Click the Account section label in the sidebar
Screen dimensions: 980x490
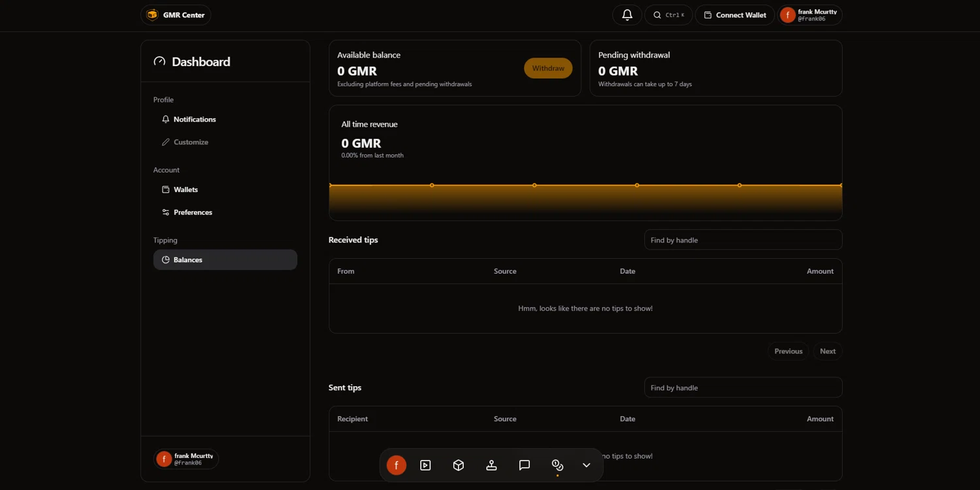[166, 170]
